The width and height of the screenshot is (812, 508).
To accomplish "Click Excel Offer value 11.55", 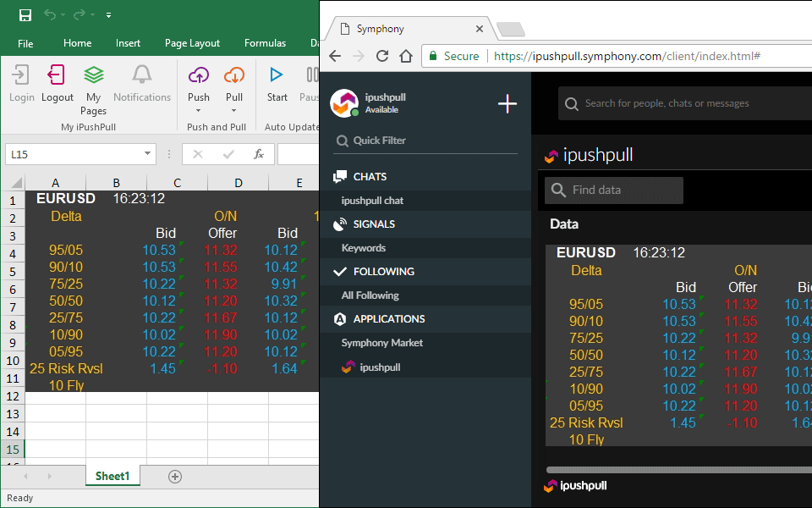I will pos(221,267).
